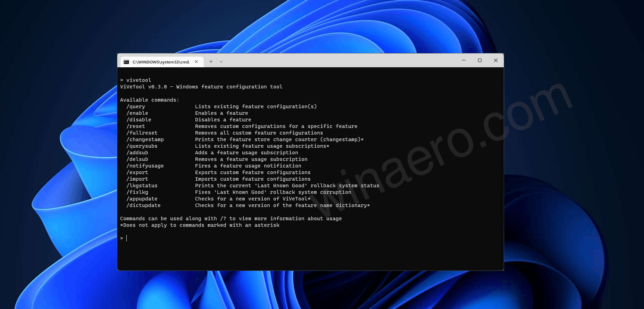Close the cmd.exe terminal tab

196,61
